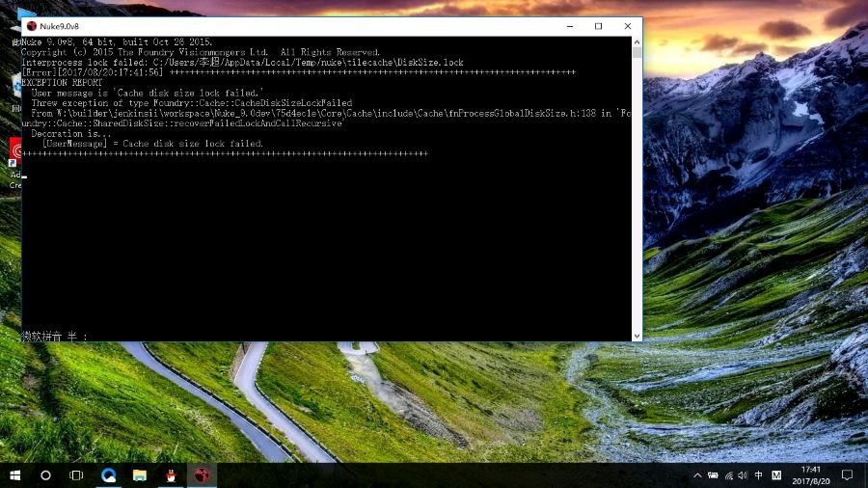Click the Nuke9.0v8 window title text

[x=59, y=26]
